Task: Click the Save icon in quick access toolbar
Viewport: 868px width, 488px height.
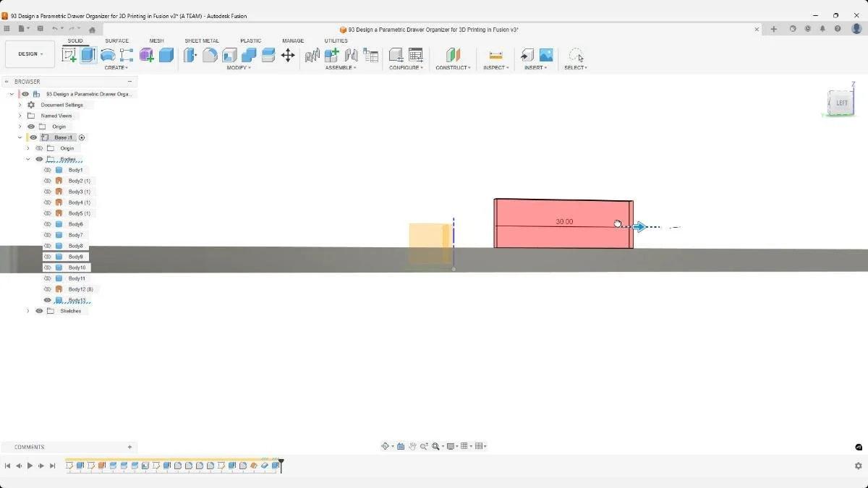Action: click(41, 28)
